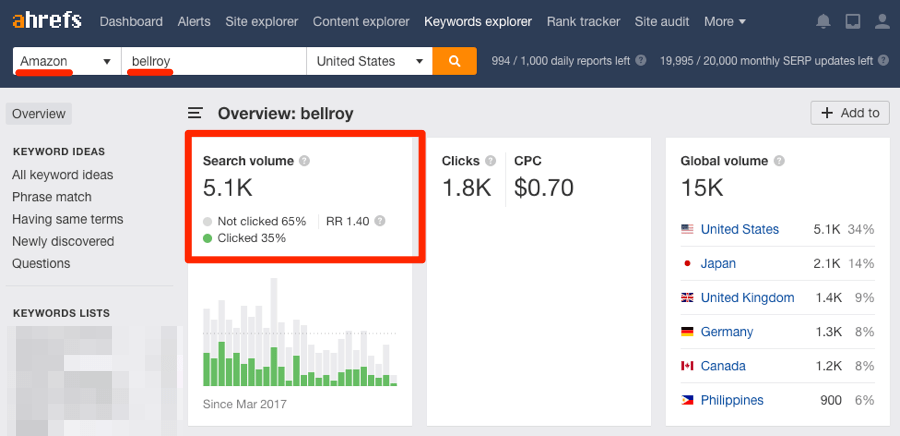This screenshot has height=436, width=900.
Task: Click help icon next to Search volume
Action: pyautogui.click(x=305, y=161)
